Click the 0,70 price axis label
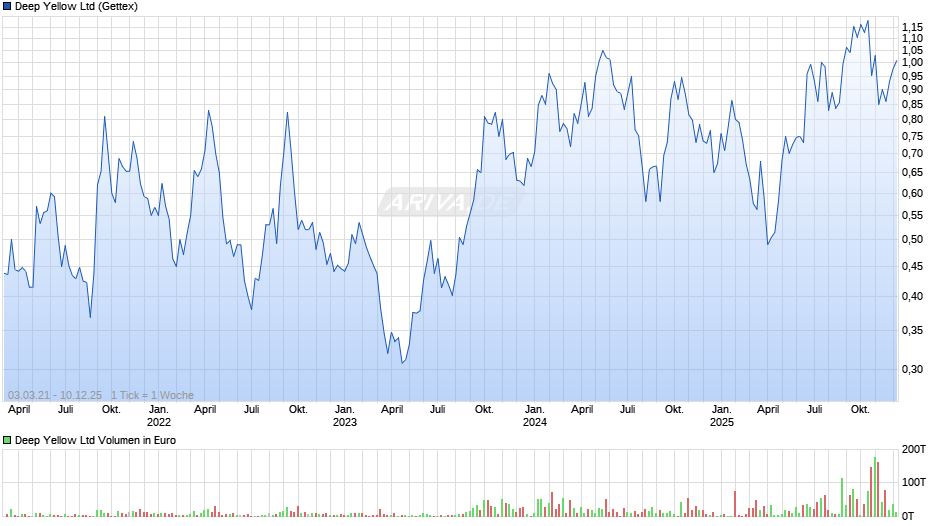Screen dimensions: 940x526 pyautogui.click(x=912, y=154)
